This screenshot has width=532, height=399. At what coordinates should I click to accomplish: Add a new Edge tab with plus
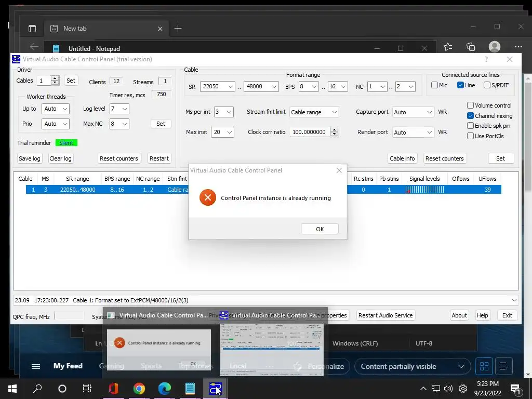click(178, 29)
